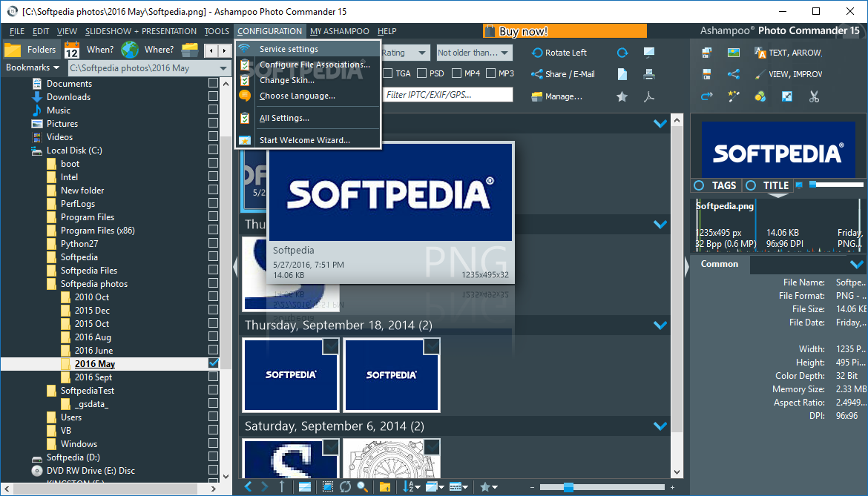The height and width of the screenshot is (496, 868).
Task: Select the TAGS radio button
Action: 699,185
